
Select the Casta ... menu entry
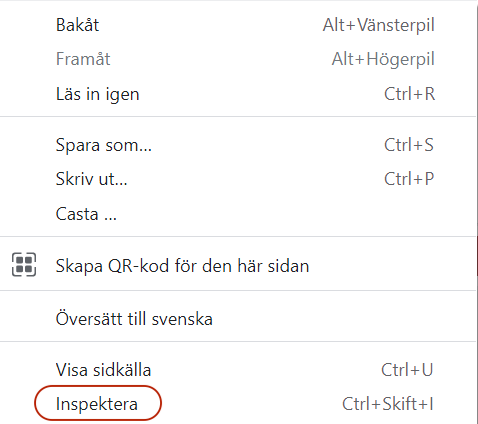[238, 214]
